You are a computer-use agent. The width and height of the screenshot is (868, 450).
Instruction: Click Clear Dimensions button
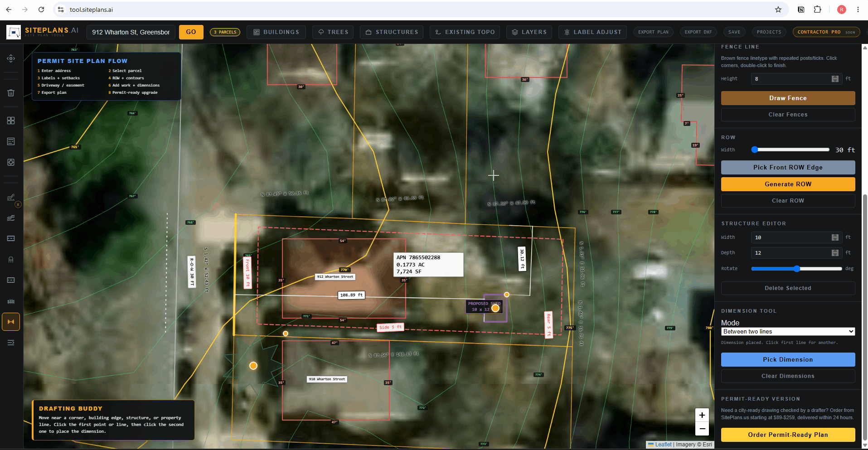click(x=788, y=376)
